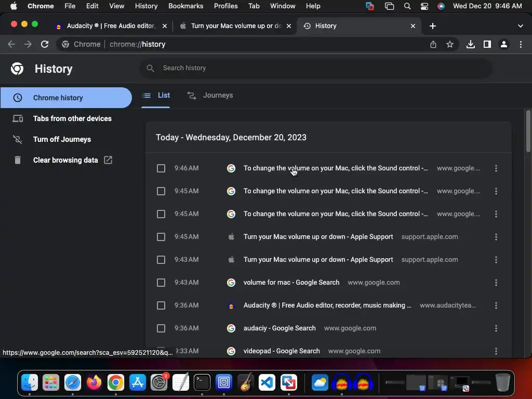The width and height of the screenshot is (532, 399).
Task: Select checkbox for the Audacity site entry
Action: coord(161,305)
